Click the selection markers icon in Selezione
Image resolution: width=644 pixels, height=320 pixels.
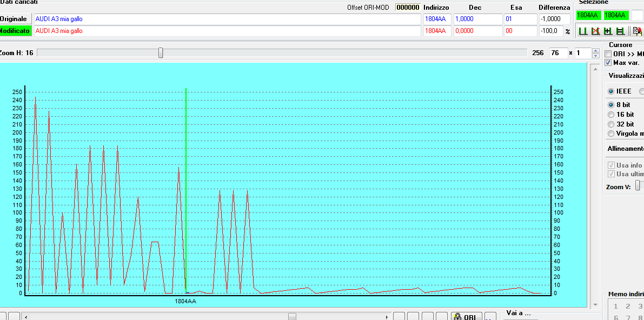pos(583,31)
